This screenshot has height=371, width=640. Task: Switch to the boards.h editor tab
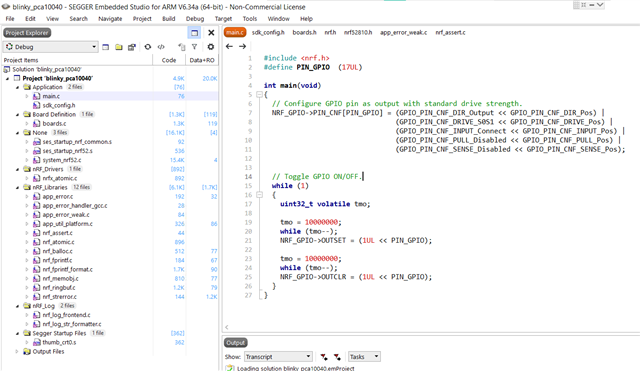pyautogui.click(x=304, y=32)
